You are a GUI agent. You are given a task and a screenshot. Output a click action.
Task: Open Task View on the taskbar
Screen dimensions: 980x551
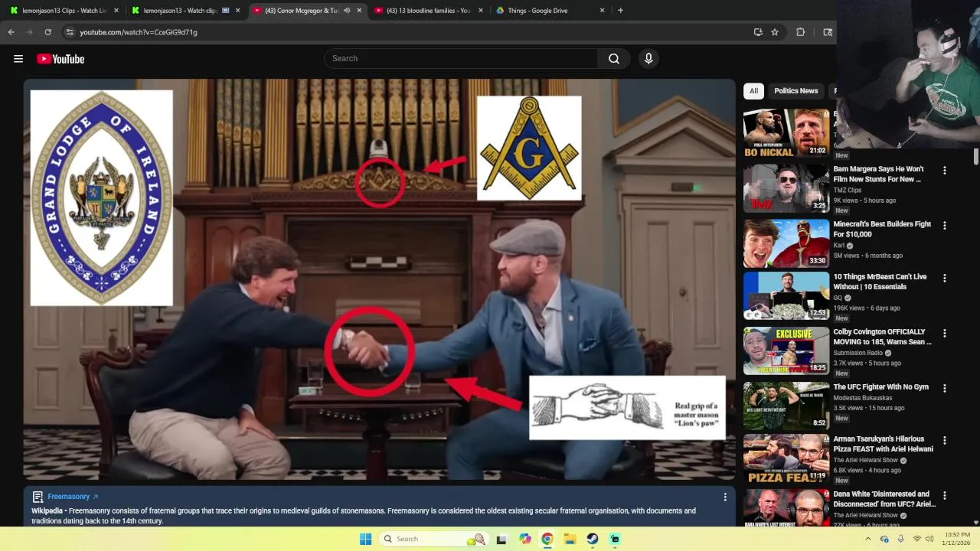click(x=501, y=539)
